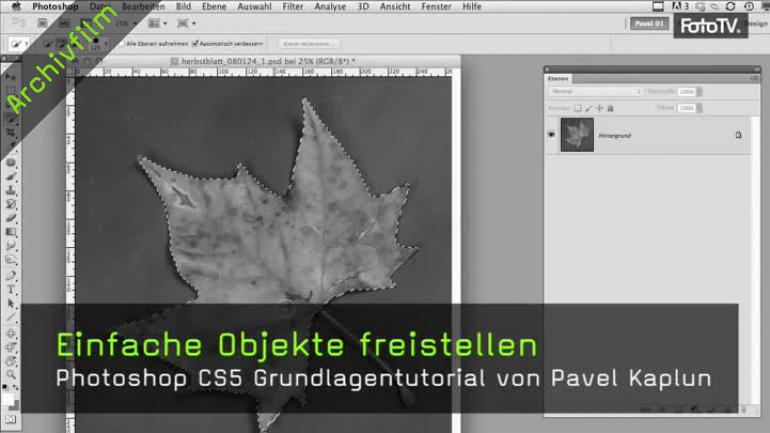Viewport: 770px width, 433px height.
Task: Open the Photoshop application menu
Action: tap(55, 6)
